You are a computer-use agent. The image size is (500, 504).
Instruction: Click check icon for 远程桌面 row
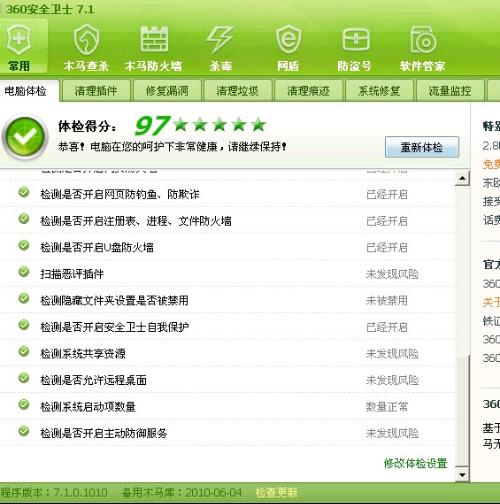(x=24, y=378)
